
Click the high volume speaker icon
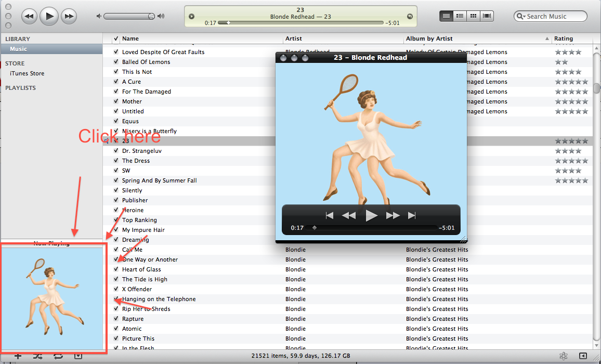pos(161,16)
